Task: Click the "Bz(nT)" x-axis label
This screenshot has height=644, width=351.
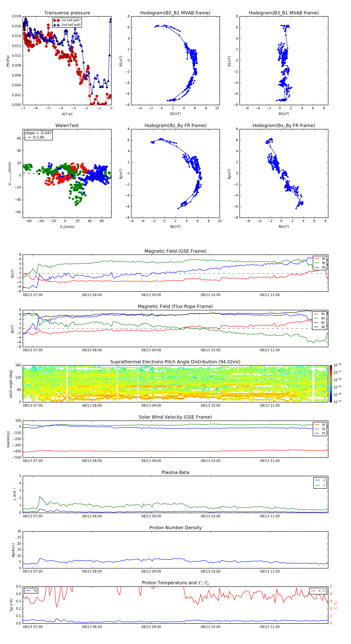Action: point(175,227)
